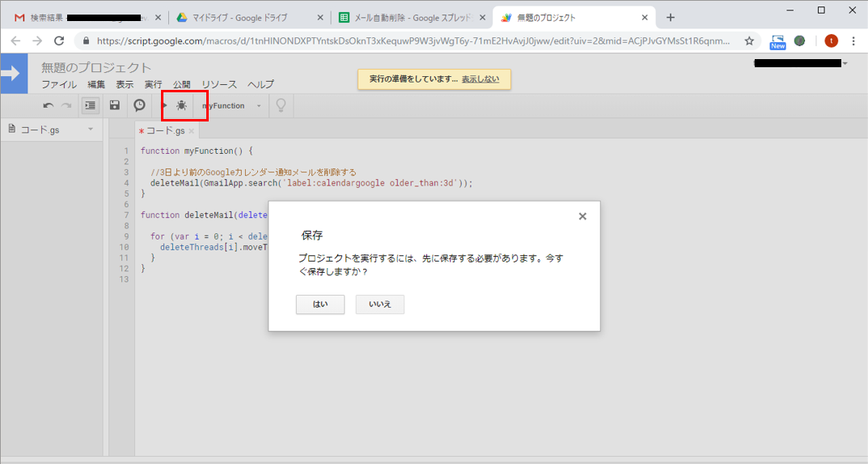Open the リソース menu
868x464 pixels.
(219, 84)
